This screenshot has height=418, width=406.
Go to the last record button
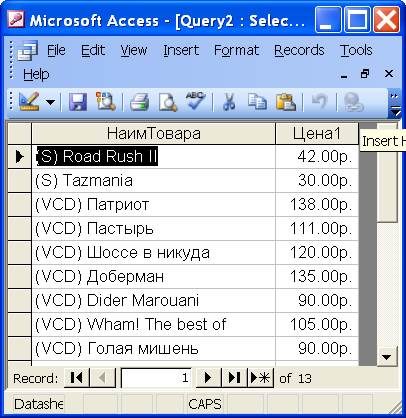click(x=234, y=378)
